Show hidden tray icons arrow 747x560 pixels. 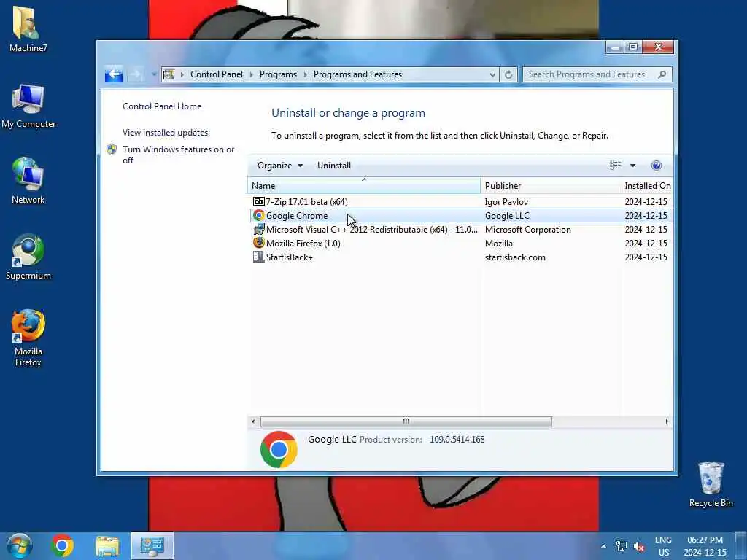coord(603,546)
